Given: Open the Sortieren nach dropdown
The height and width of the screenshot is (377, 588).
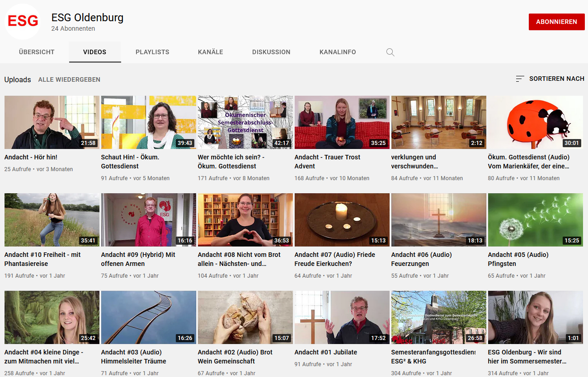Looking at the screenshot, I should point(550,79).
